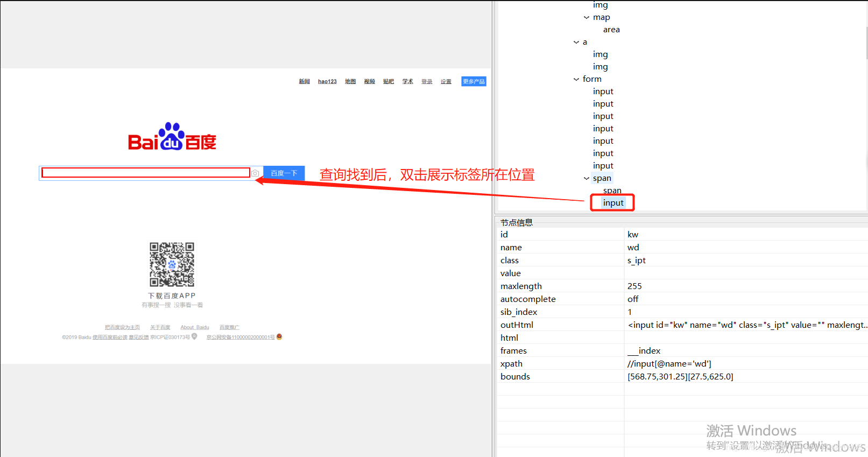The height and width of the screenshot is (457, 868).
Task: Open the 地图 map link
Action: 350,82
